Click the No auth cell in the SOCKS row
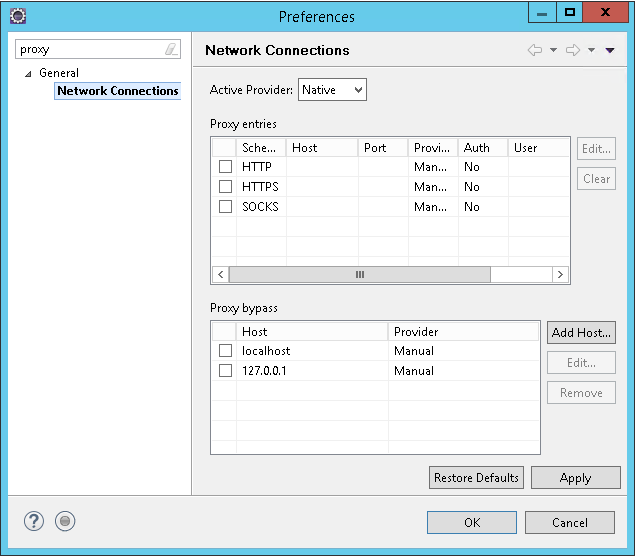 472,207
